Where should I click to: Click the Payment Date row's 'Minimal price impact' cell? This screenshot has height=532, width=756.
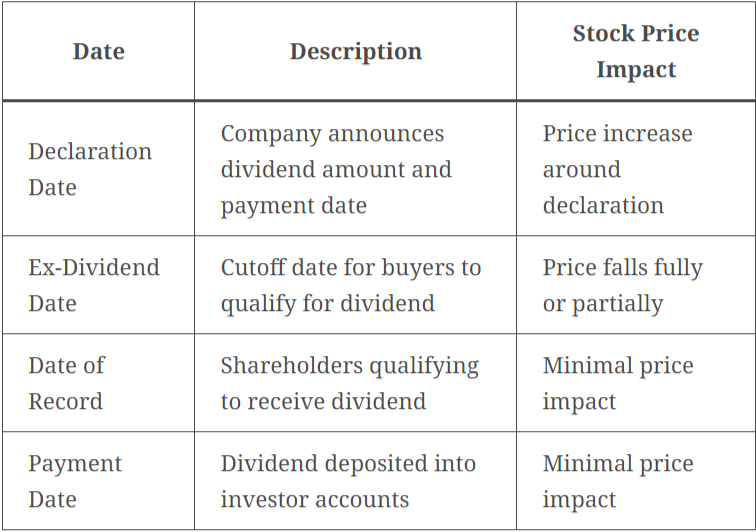[x=617, y=481]
